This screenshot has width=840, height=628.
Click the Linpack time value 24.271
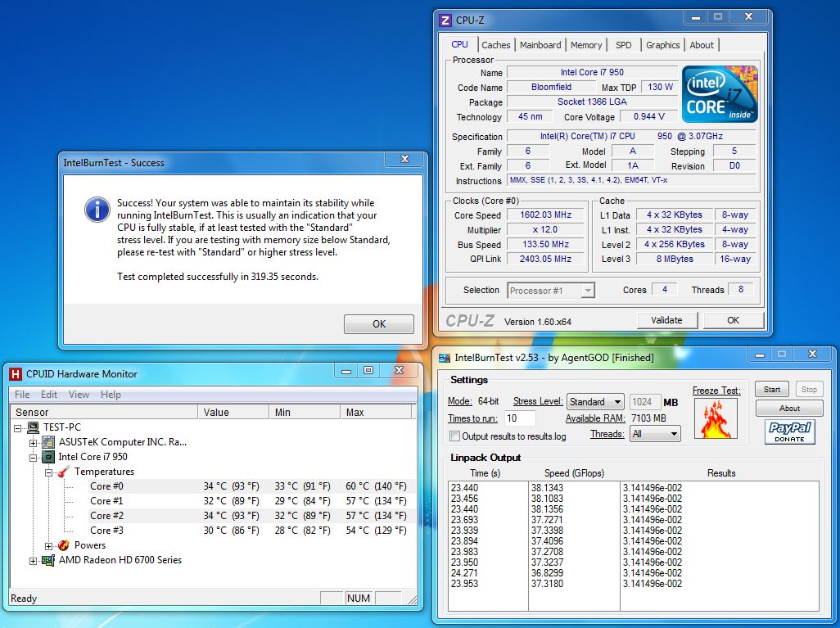click(464, 573)
